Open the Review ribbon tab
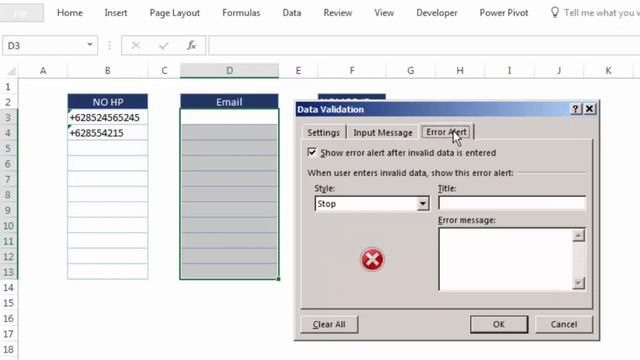This screenshot has width=640, height=360. click(x=338, y=13)
